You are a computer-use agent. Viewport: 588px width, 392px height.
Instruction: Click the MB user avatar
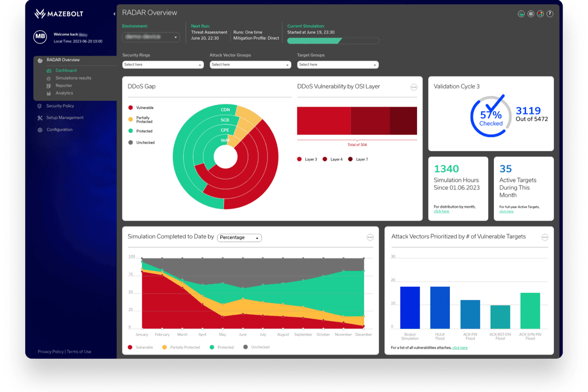click(40, 37)
